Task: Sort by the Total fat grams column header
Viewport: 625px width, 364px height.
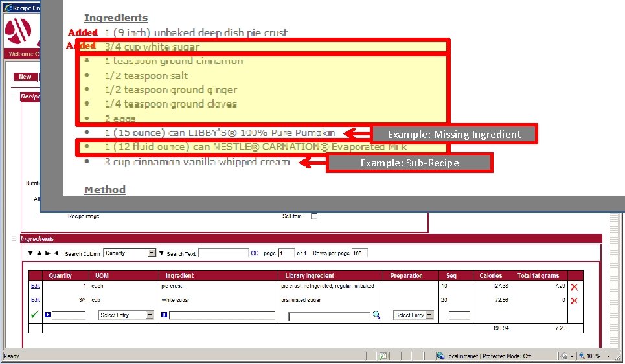Action: pyautogui.click(x=538, y=275)
